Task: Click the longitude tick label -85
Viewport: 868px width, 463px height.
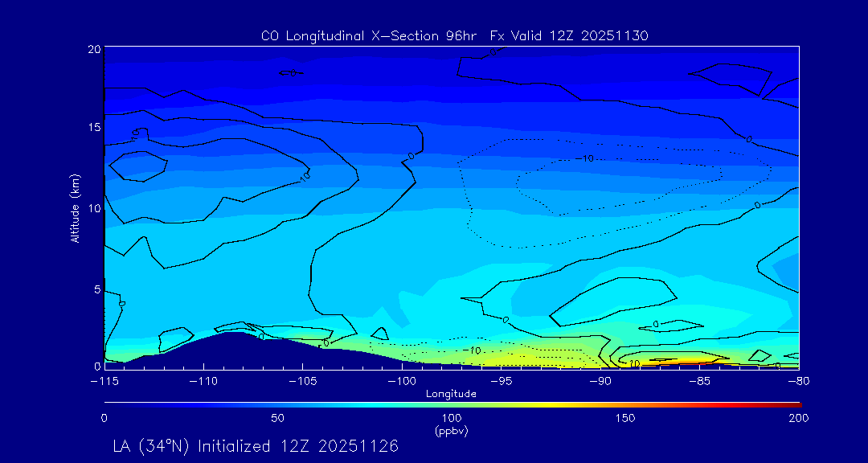Action: pyautogui.click(x=700, y=382)
